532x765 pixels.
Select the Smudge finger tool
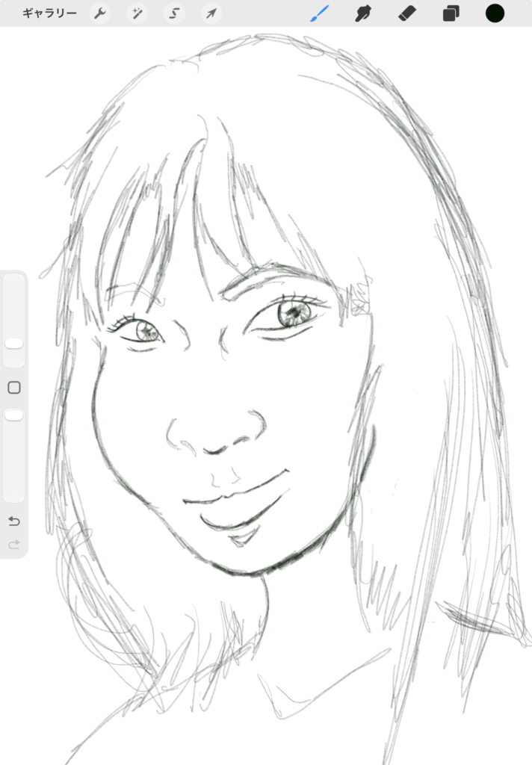[363, 13]
